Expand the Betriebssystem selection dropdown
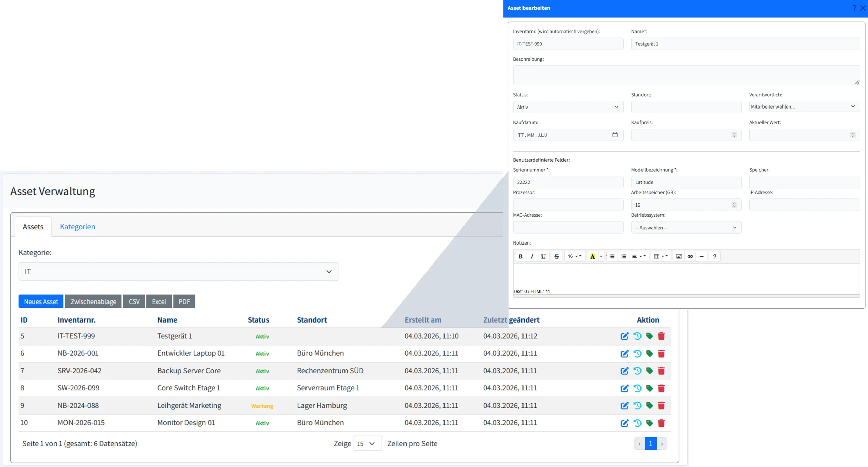Screen dimensions: 868x467 pos(686,227)
